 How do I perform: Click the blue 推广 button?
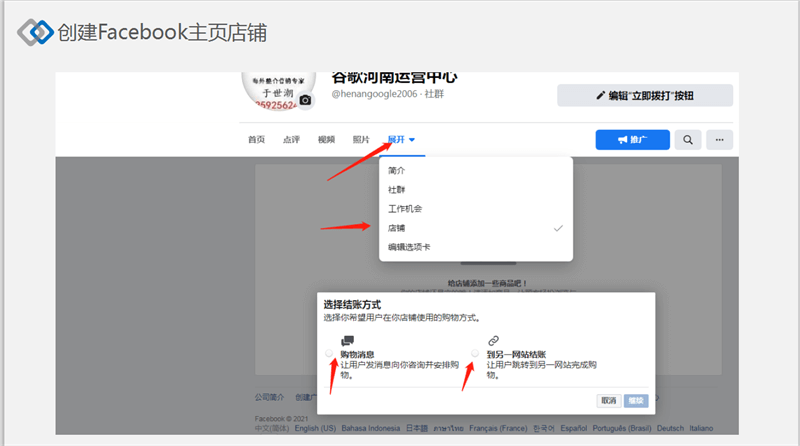[x=633, y=140]
